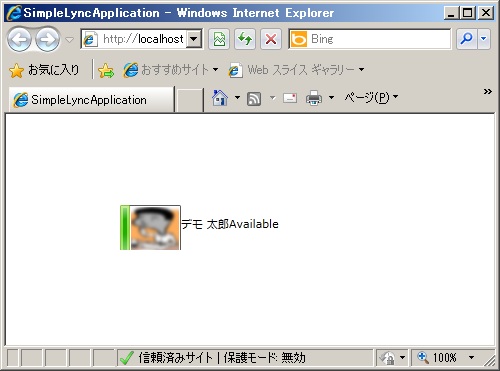500x371 pixels.
Task: Click the RSS feeds icon
Action: pyautogui.click(x=254, y=99)
